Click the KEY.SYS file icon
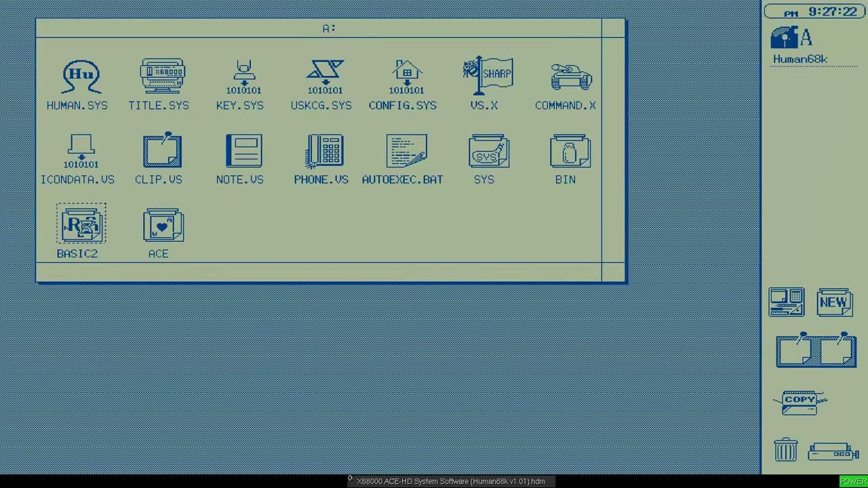 click(x=243, y=77)
